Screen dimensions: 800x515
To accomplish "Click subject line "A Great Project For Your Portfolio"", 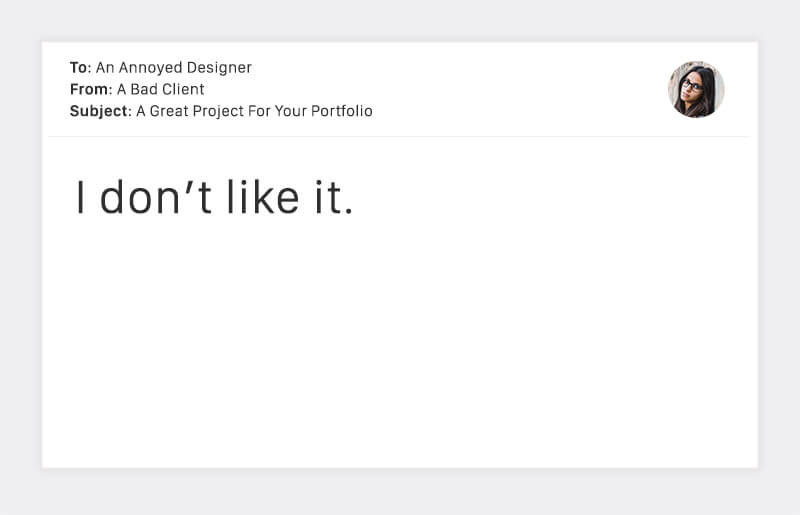I will click(254, 111).
